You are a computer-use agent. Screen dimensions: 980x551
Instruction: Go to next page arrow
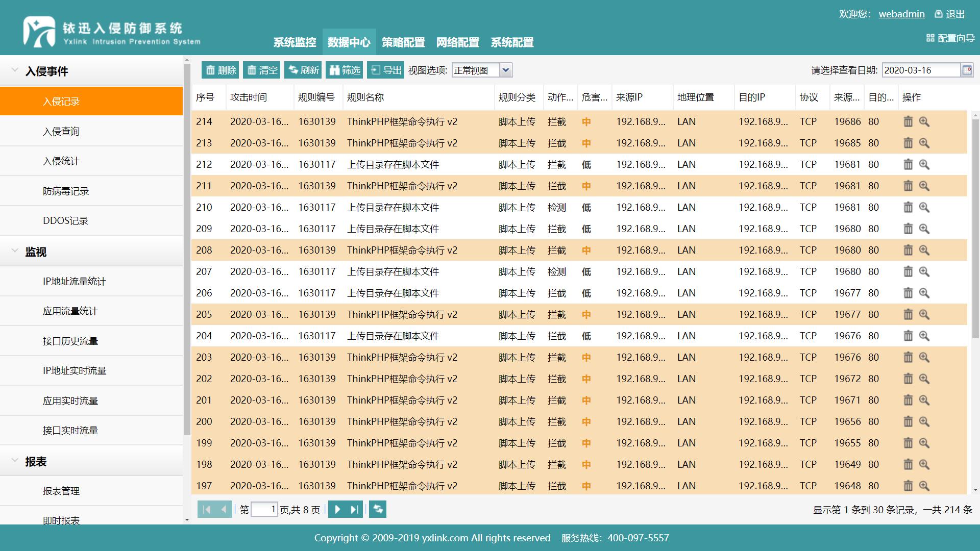pos(337,509)
